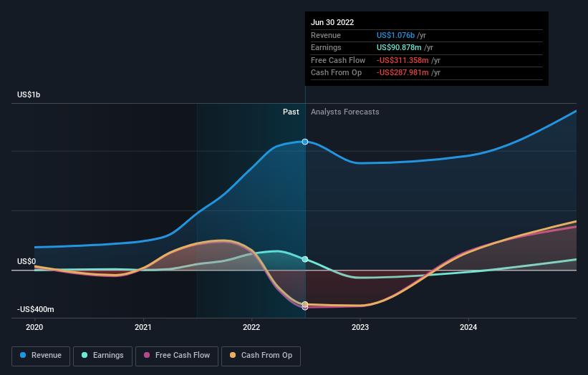Toggle the Earnings legend button
588x375 pixels.
tap(102, 356)
